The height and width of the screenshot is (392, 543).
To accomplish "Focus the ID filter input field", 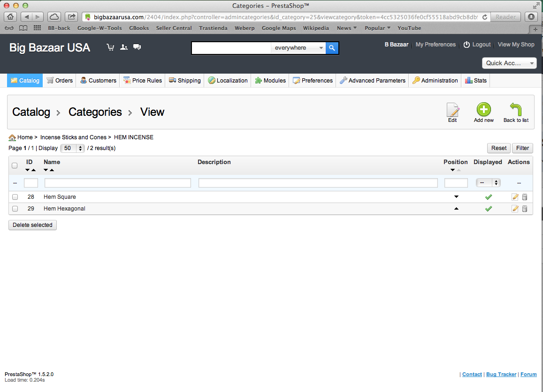I will (31, 183).
